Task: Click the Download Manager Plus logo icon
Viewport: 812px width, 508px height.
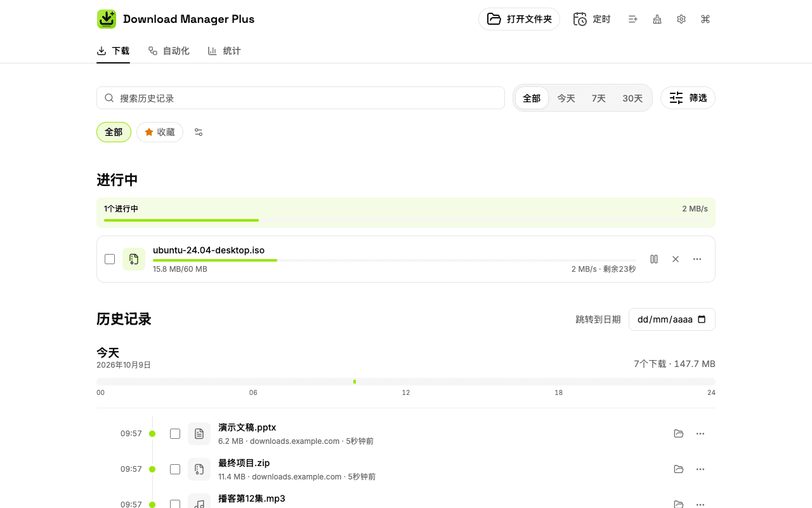Action: click(x=107, y=19)
